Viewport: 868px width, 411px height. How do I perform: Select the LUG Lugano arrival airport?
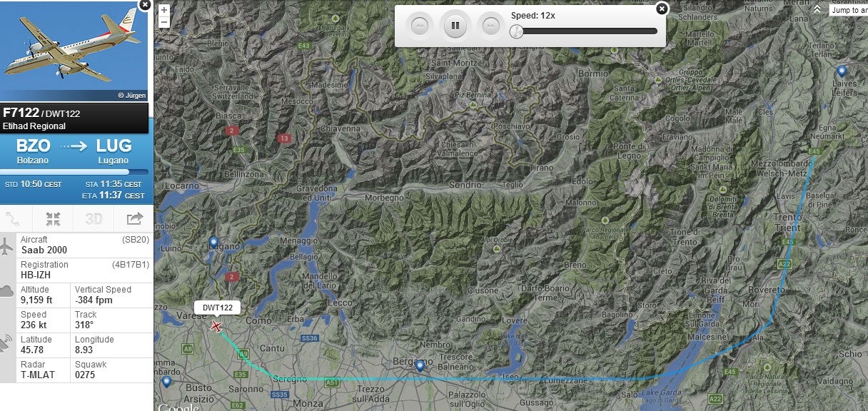coord(114,151)
